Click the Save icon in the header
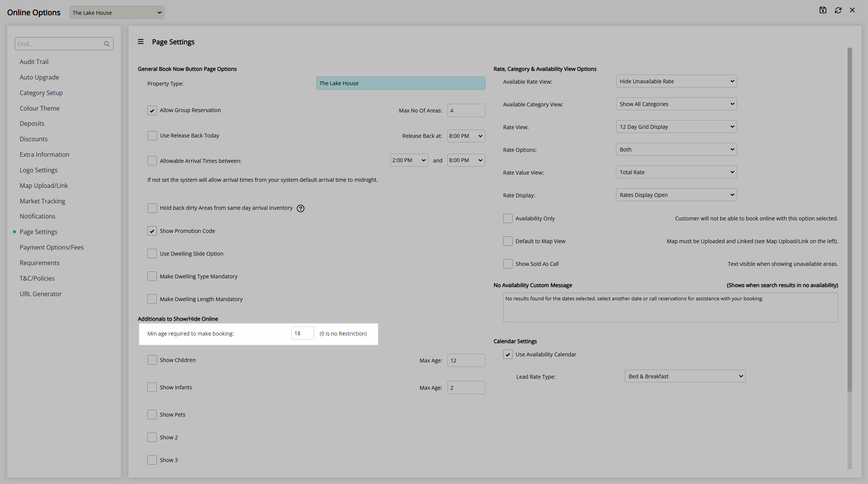Image resolution: width=868 pixels, height=484 pixels. tap(823, 10)
